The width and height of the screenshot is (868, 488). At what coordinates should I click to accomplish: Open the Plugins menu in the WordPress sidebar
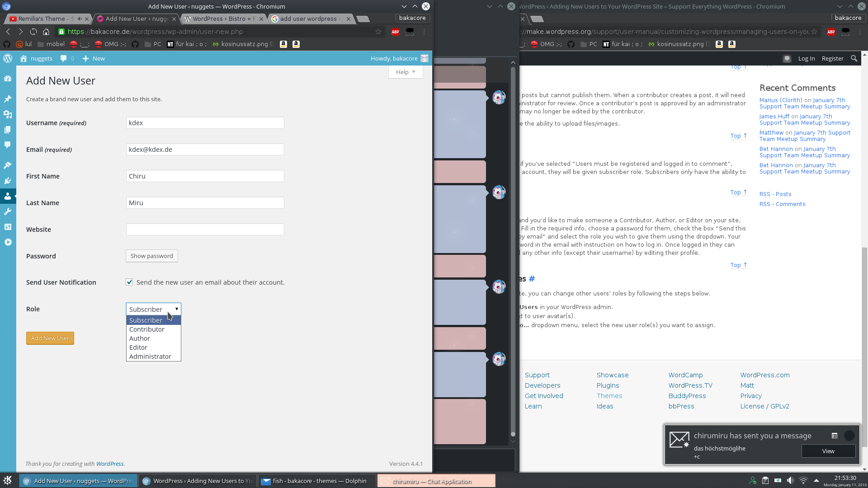click(8, 181)
